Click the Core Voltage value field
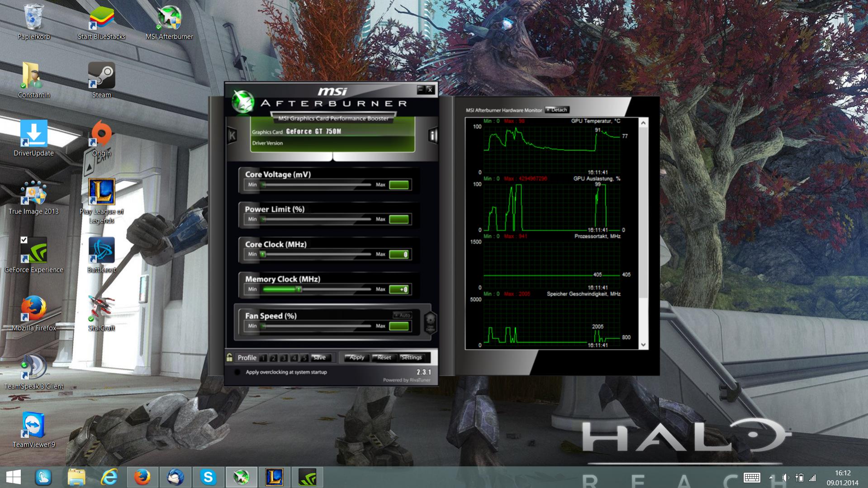 coord(399,185)
